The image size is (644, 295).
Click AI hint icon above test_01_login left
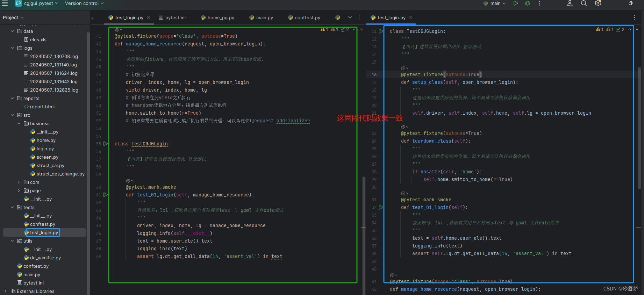pyautogui.click(x=129, y=181)
